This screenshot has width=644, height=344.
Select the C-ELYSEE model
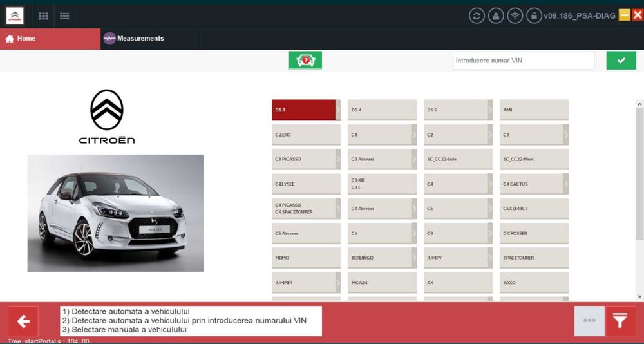pyautogui.click(x=306, y=184)
